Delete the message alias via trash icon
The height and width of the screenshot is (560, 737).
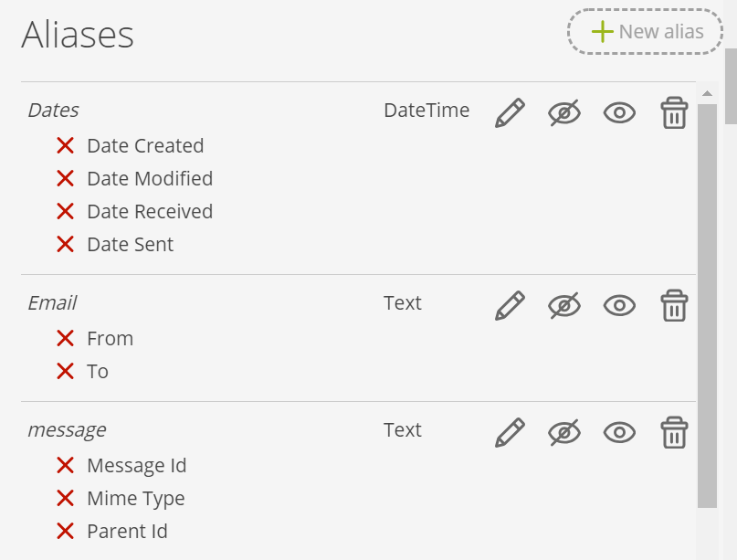[x=675, y=433]
